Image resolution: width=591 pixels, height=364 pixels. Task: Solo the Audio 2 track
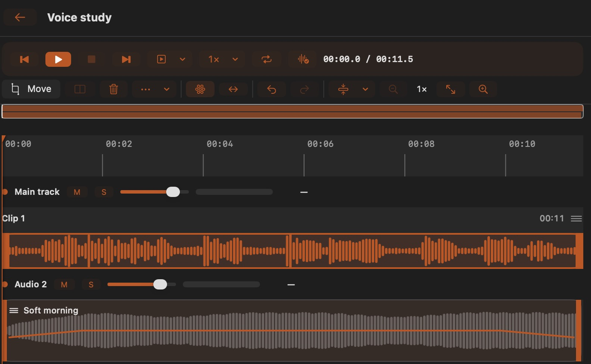(x=91, y=284)
